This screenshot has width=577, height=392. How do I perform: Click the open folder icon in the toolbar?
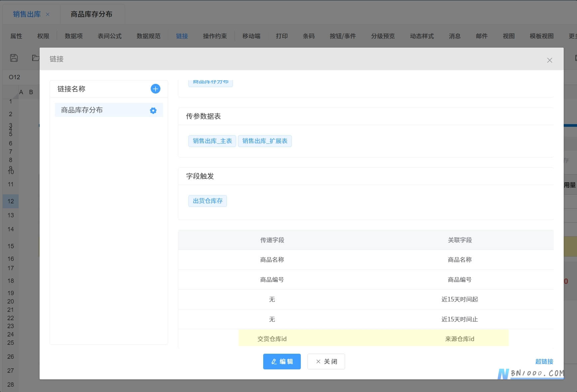(x=36, y=58)
